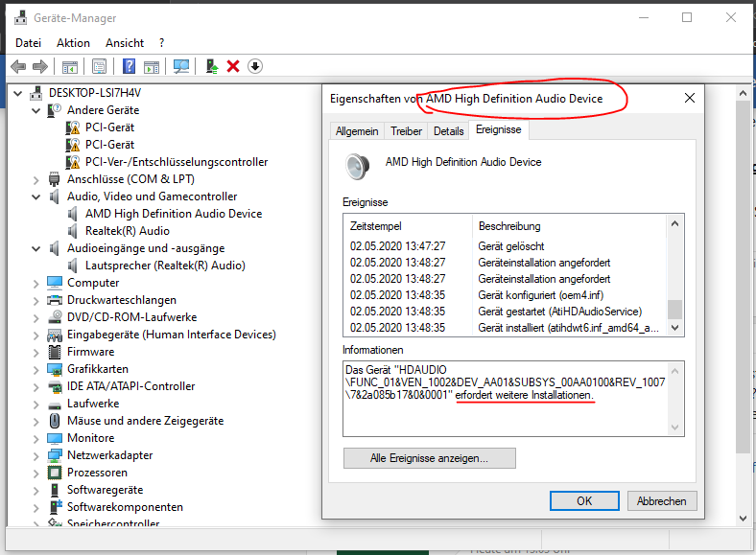Switch to the Details tab

pos(448,131)
